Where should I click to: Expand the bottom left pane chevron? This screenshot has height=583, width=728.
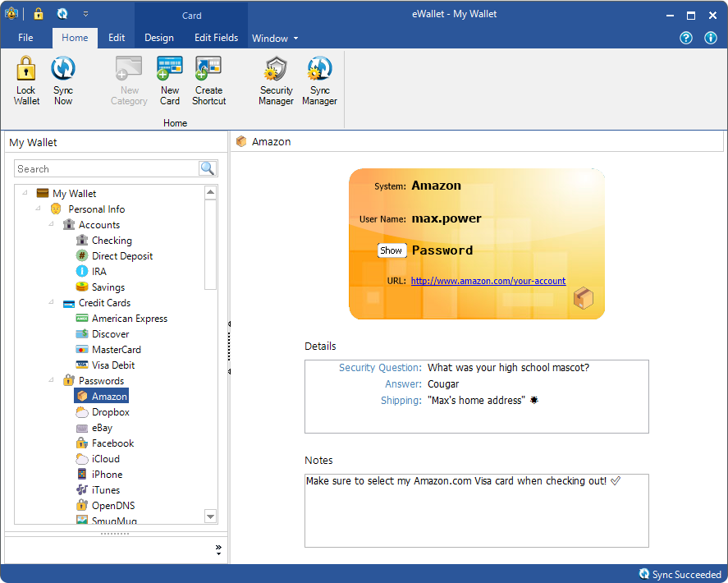coord(218,549)
